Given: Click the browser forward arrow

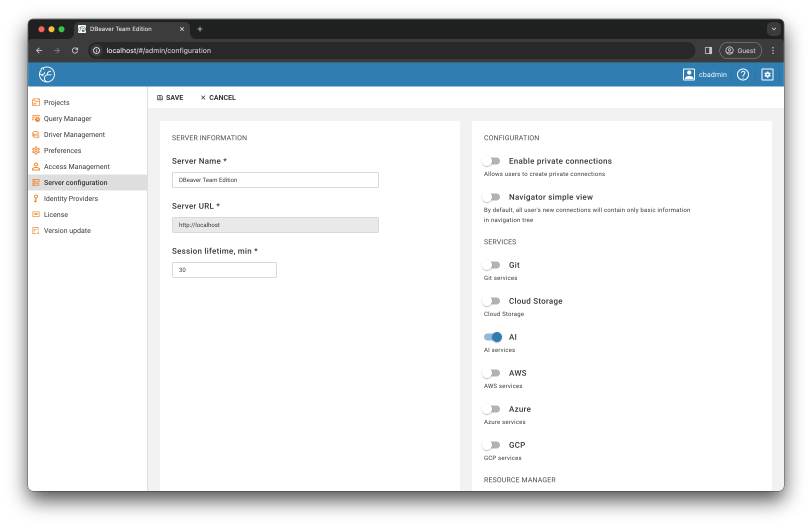Looking at the screenshot, I should coord(57,50).
